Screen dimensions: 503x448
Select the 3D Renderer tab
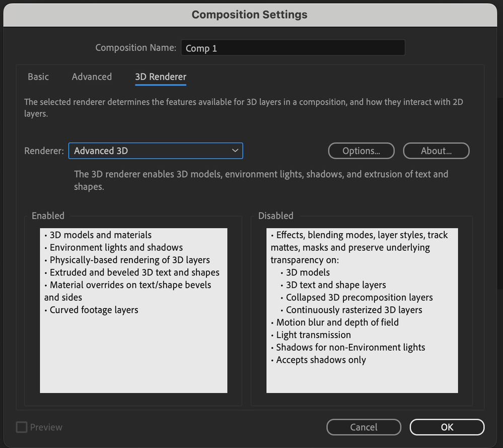161,77
